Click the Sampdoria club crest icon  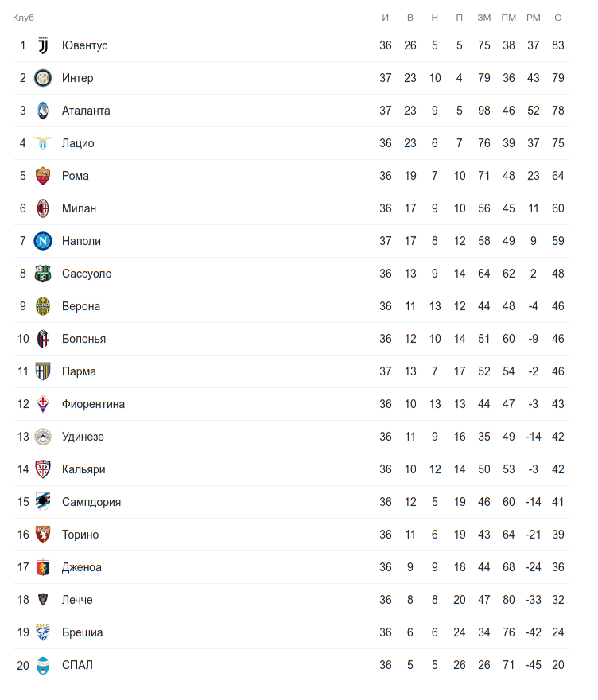43,502
